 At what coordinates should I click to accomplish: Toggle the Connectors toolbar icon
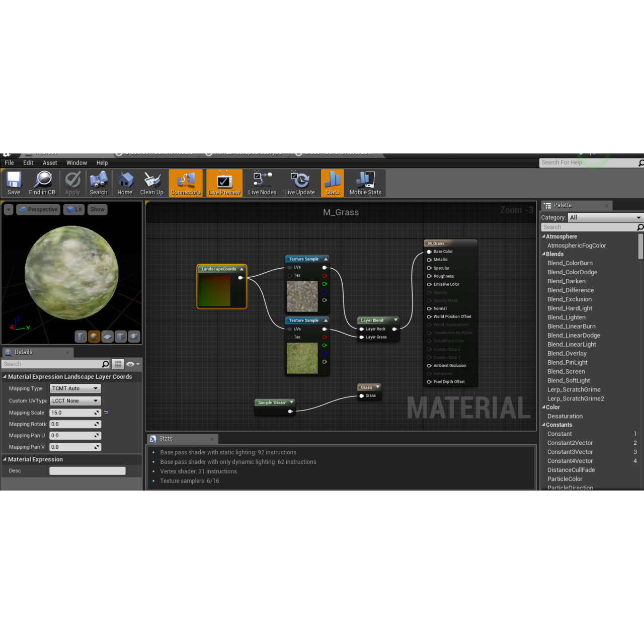click(185, 183)
